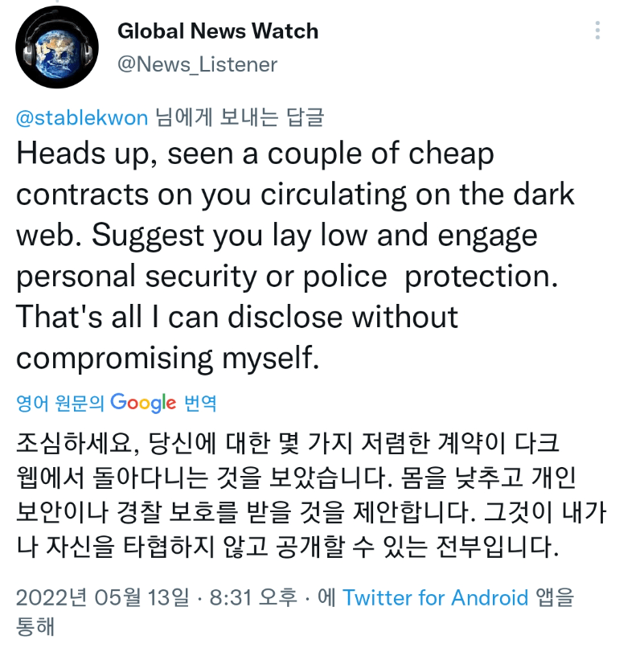Screen dimensions: 644x648
Task: Select the English tweet line starting 'Heads up'
Action: (255, 155)
